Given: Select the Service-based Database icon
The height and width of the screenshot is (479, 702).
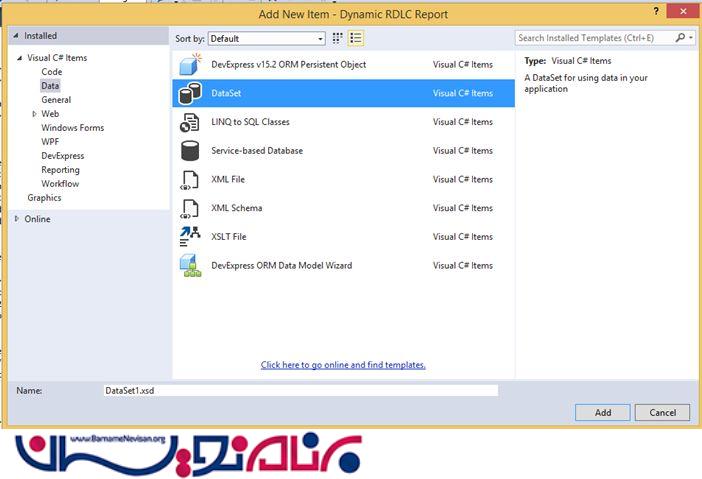Looking at the screenshot, I should point(189,151).
